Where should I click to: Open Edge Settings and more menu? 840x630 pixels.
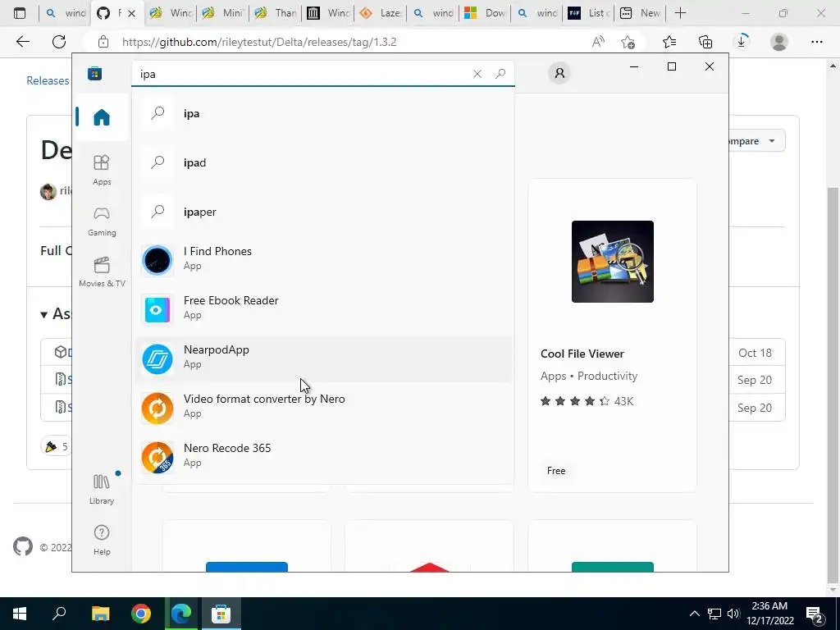coord(816,42)
